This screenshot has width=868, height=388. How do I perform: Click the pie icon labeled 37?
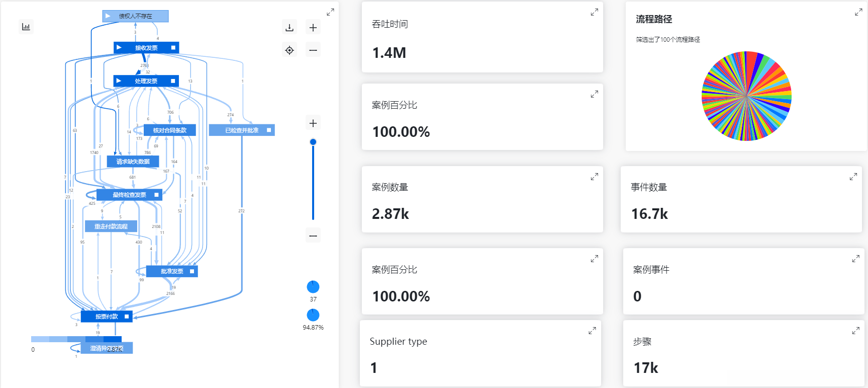click(x=313, y=287)
